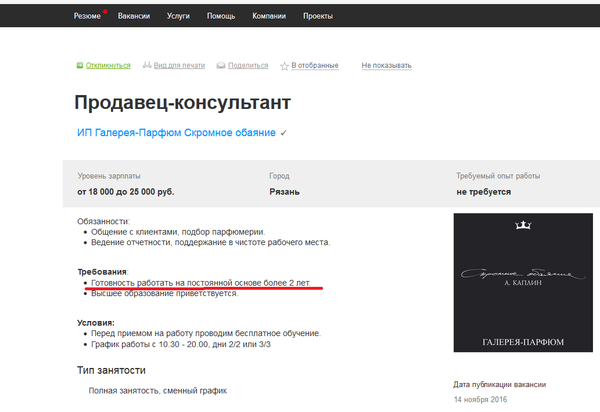Open the Резюме menu item
This screenshot has width=600, height=412.
pyautogui.click(x=87, y=17)
